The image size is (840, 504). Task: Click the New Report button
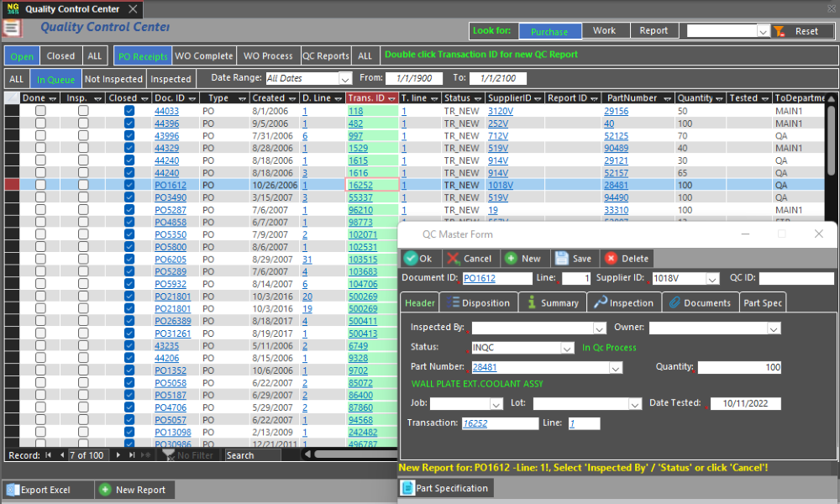[132, 490]
